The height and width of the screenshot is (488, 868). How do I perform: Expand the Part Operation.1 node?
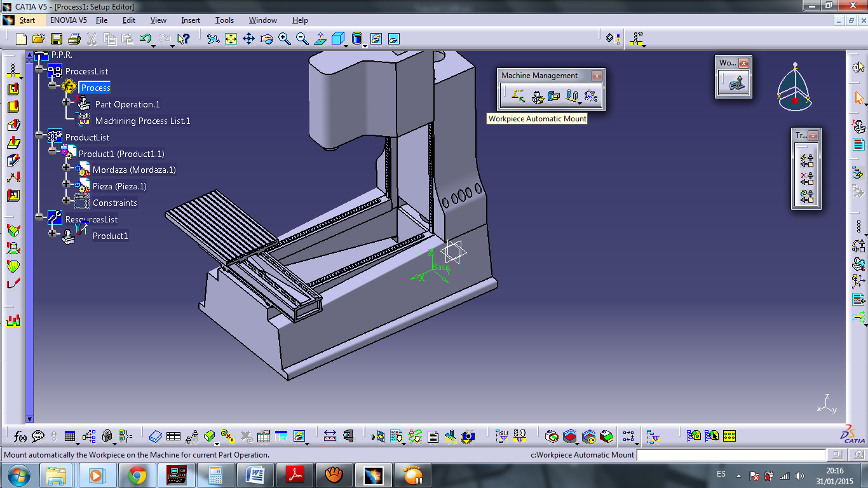(x=66, y=102)
